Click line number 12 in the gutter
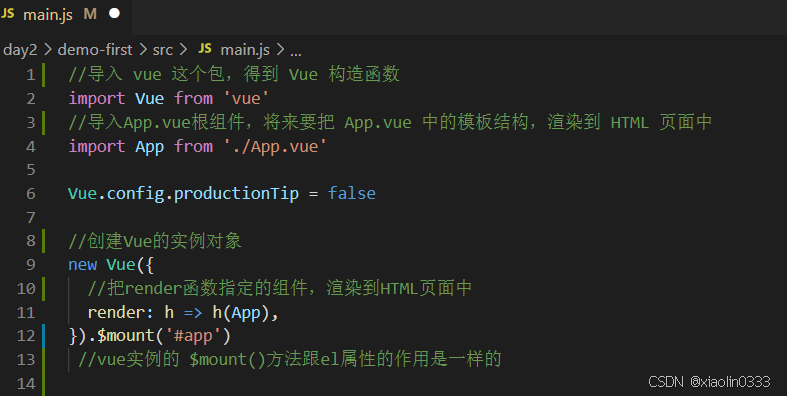 pyautogui.click(x=26, y=335)
